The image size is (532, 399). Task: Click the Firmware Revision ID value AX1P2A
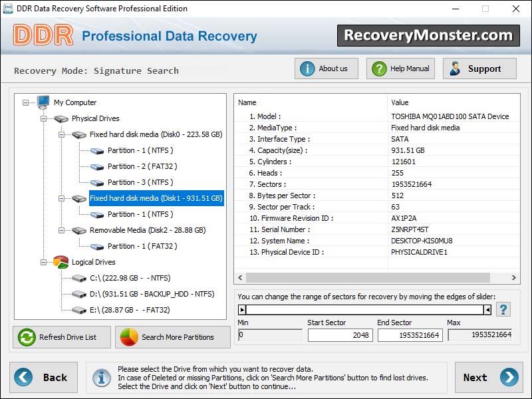point(404,218)
